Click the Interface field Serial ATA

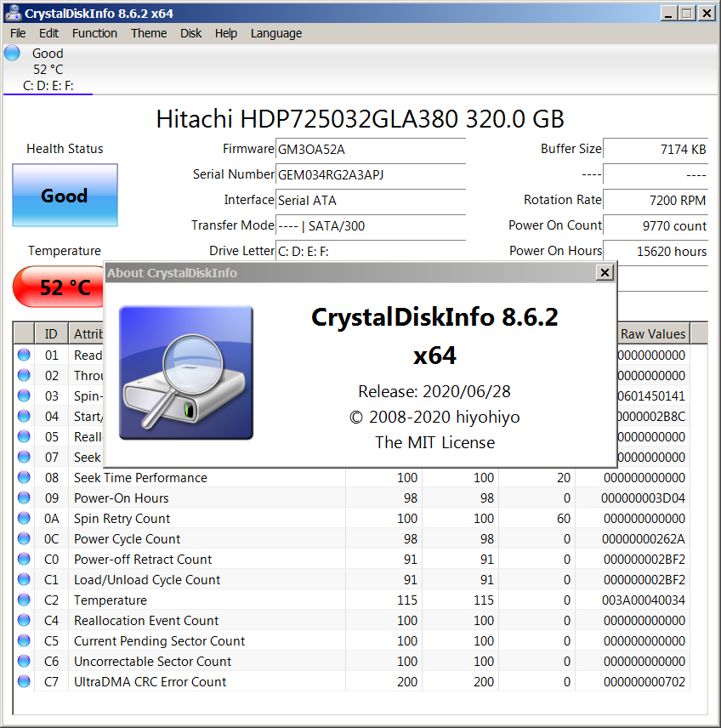[x=371, y=201]
